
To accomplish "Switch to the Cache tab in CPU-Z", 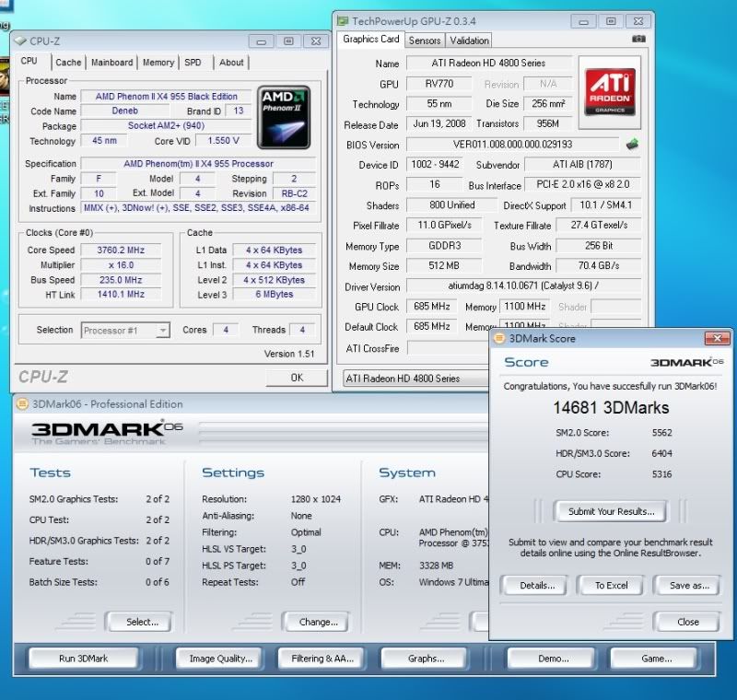I will (68, 63).
